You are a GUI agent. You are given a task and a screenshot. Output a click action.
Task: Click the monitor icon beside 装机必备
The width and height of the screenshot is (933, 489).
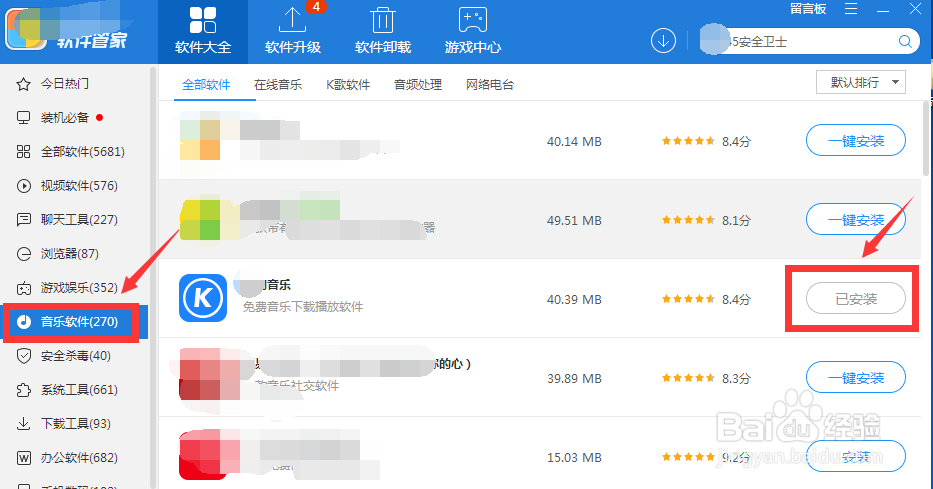23,118
